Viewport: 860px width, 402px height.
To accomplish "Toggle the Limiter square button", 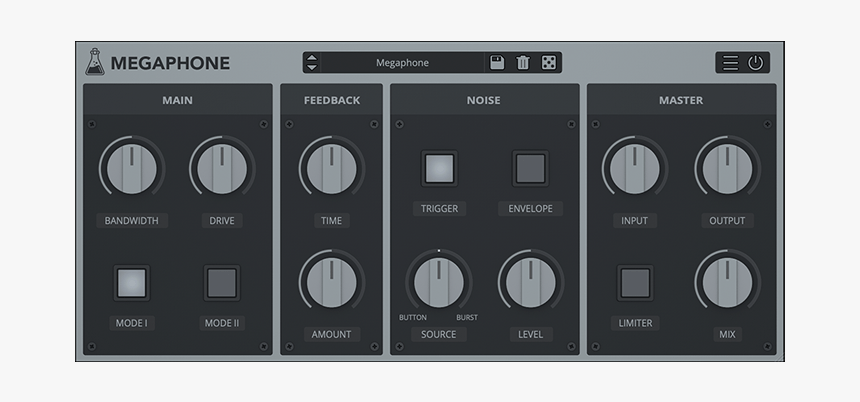I will [634, 283].
